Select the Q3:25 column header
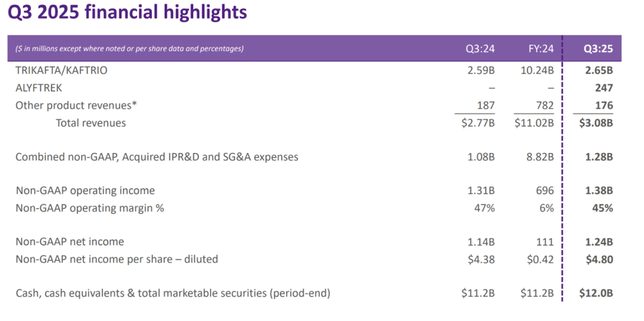The height and width of the screenshot is (321, 644). [x=599, y=48]
